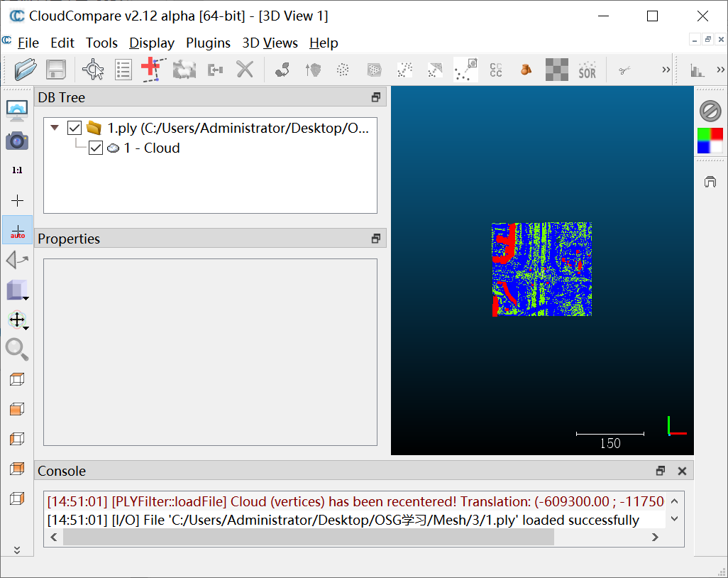Open the Plugins menu
Image resolution: width=728 pixels, height=578 pixels.
click(x=208, y=43)
